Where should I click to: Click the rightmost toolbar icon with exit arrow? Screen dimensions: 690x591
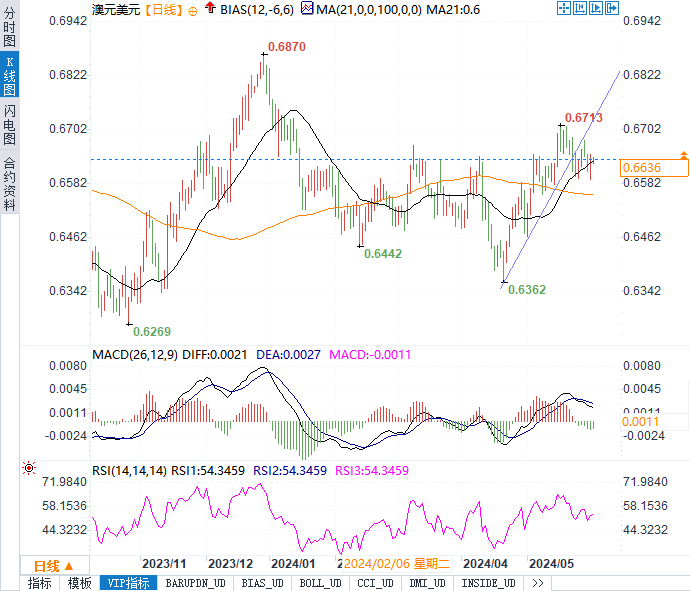click(x=612, y=8)
